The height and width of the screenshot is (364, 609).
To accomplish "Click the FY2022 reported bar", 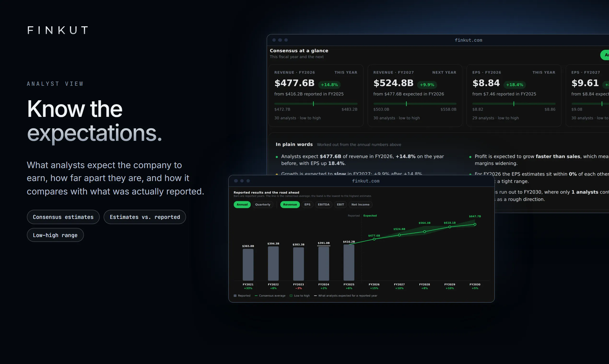I will [x=273, y=264].
